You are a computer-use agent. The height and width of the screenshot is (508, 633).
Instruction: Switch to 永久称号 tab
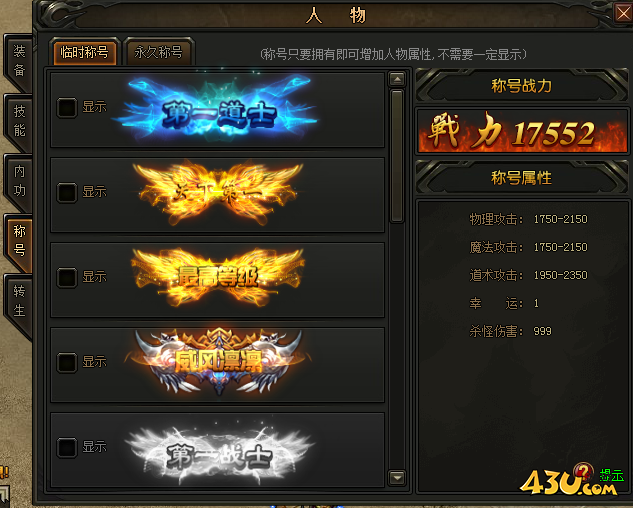point(159,52)
